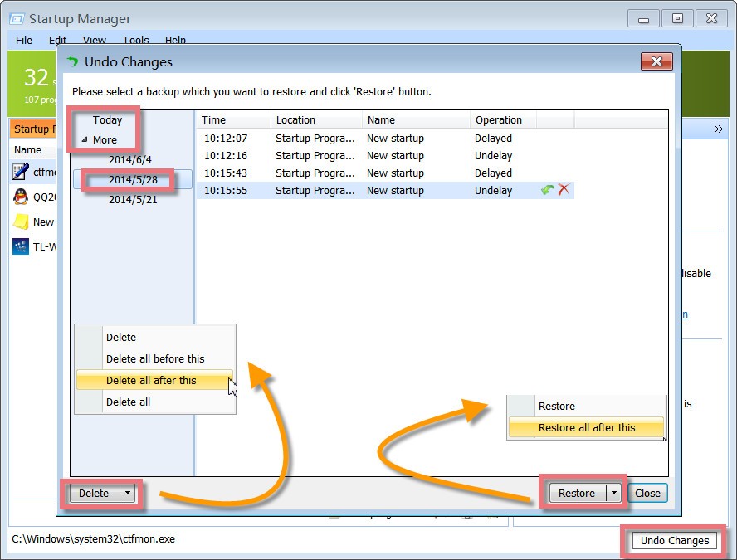Click the QQ penguin startup icon

tap(21, 197)
